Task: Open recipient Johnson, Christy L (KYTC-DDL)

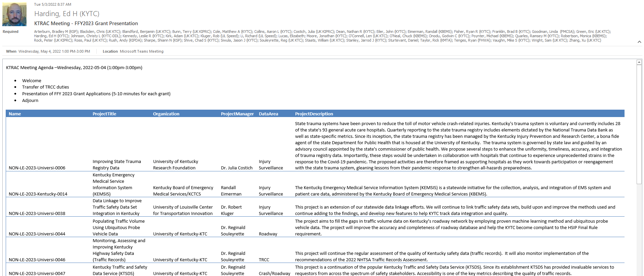Action: tap(96, 36)
